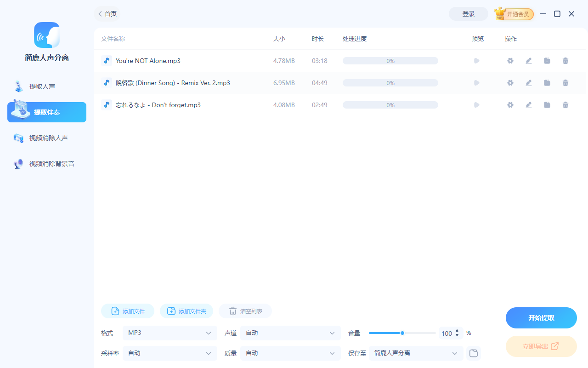The image size is (588, 368).
Task: Open settings gear for You're NOT Alone.mp3
Action: click(x=510, y=61)
